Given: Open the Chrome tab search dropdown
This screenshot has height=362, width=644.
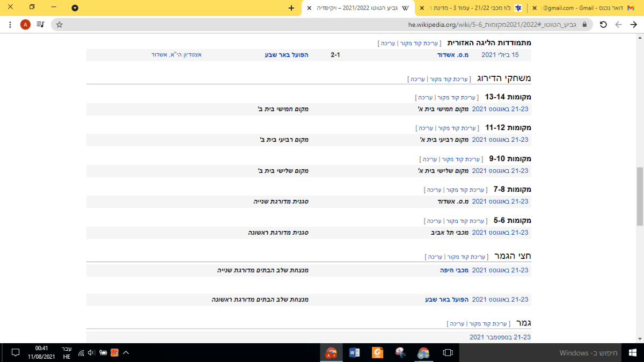Looking at the screenshot, I should pyautogui.click(x=75, y=8).
